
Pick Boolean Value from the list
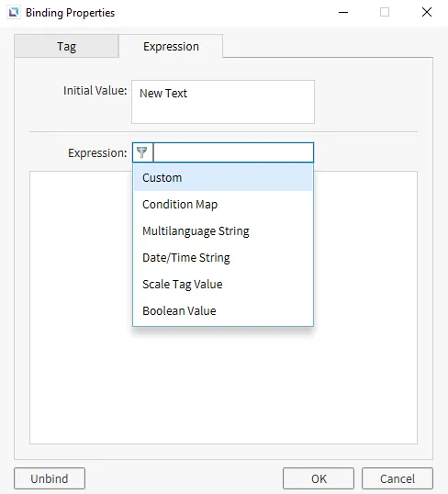pos(223,311)
